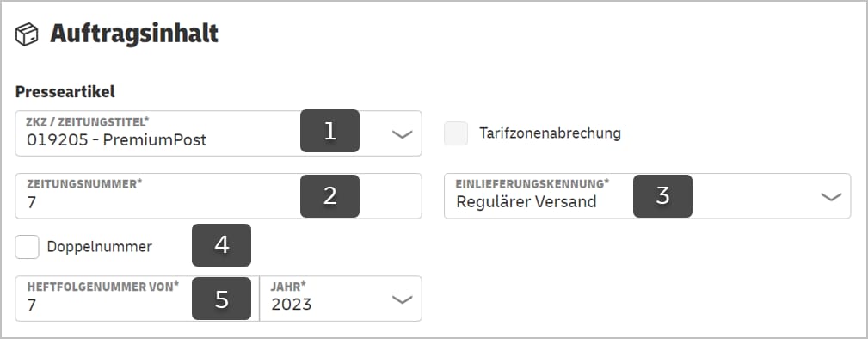This screenshot has height=339, width=868.
Task: Select the 019205 - PremiumPost combo box
Action: (219, 133)
